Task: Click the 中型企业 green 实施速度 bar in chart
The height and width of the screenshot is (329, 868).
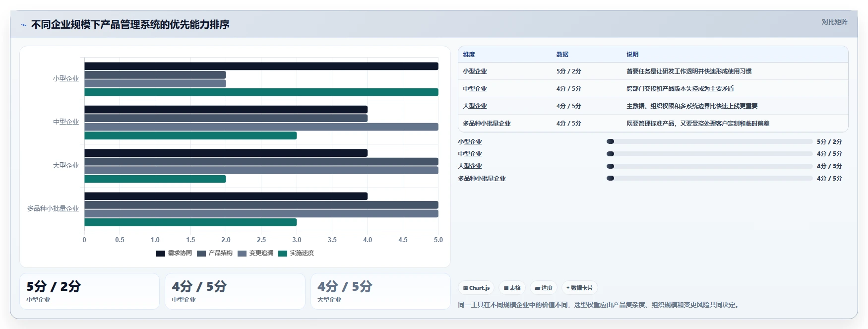Action: pyautogui.click(x=190, y=135)
